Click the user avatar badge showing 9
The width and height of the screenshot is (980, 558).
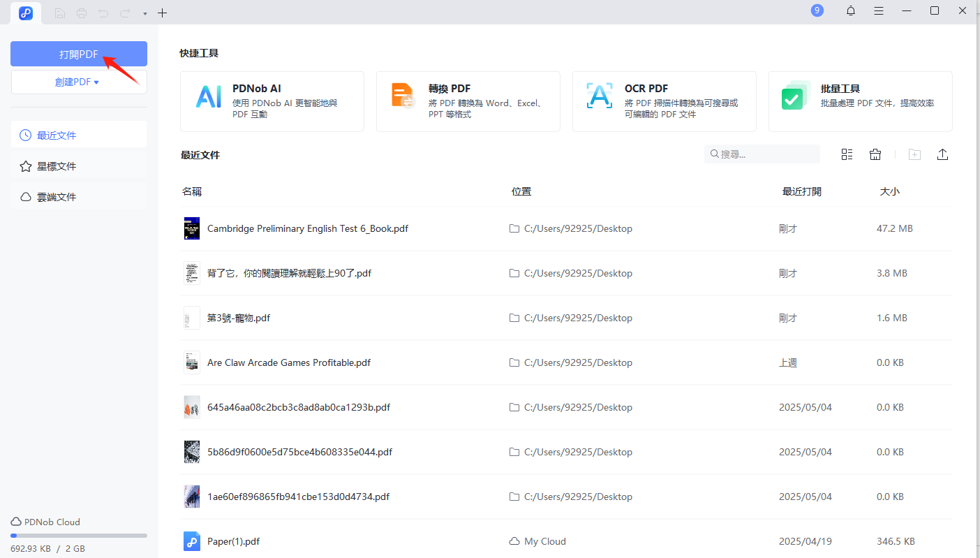pos(817,10)
